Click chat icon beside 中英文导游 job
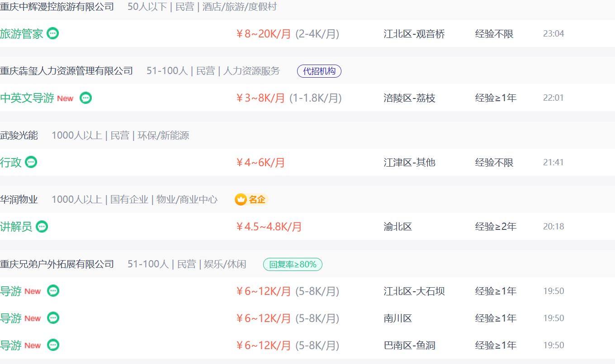The width and height of the screenshot is (615, 364). click(x=86, y=98)
